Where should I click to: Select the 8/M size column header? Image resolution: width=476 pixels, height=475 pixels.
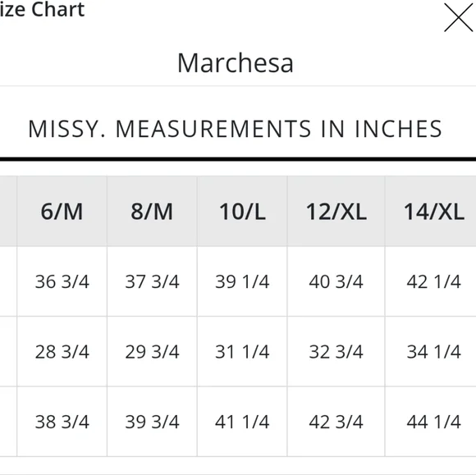coord(152,211)
